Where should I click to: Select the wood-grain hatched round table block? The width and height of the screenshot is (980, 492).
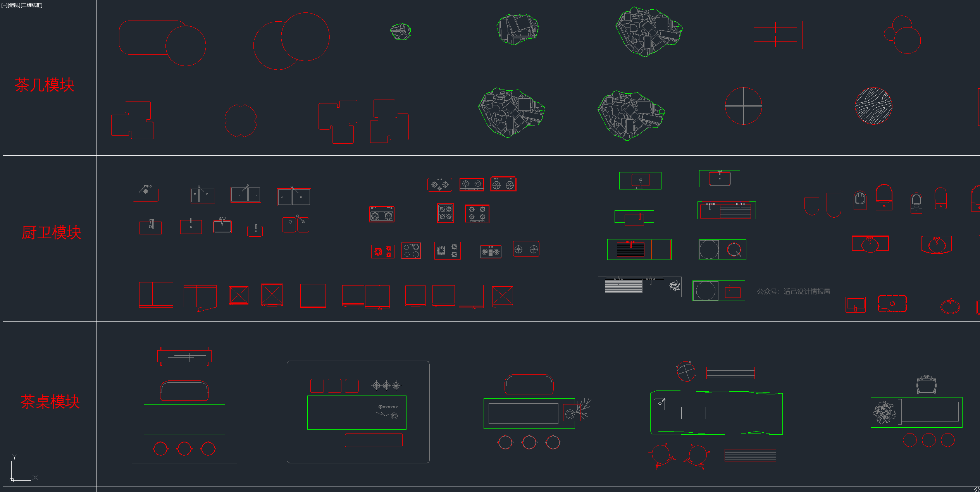click(873, 106)
